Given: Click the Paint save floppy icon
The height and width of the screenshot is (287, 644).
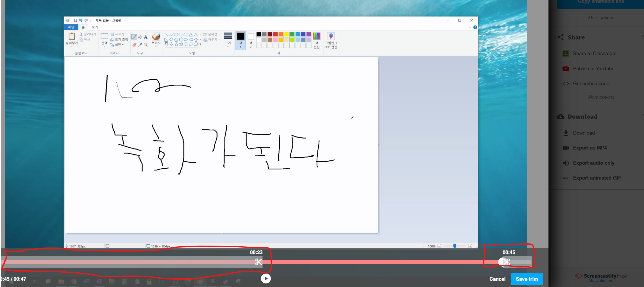Looking at the screenshot, I should [75, 20].
